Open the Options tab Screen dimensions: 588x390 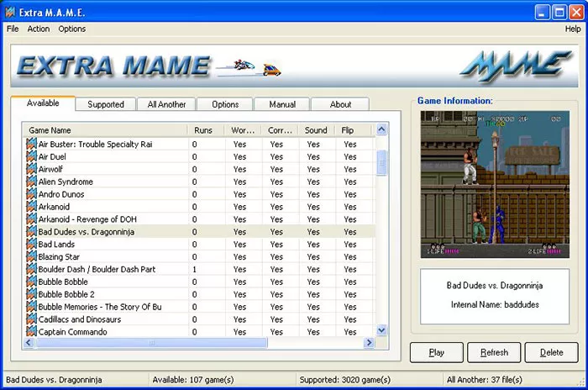[225, 104]
